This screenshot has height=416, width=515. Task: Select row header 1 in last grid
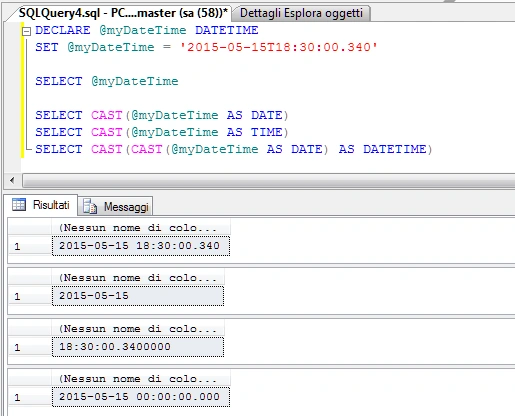point(30,397)
